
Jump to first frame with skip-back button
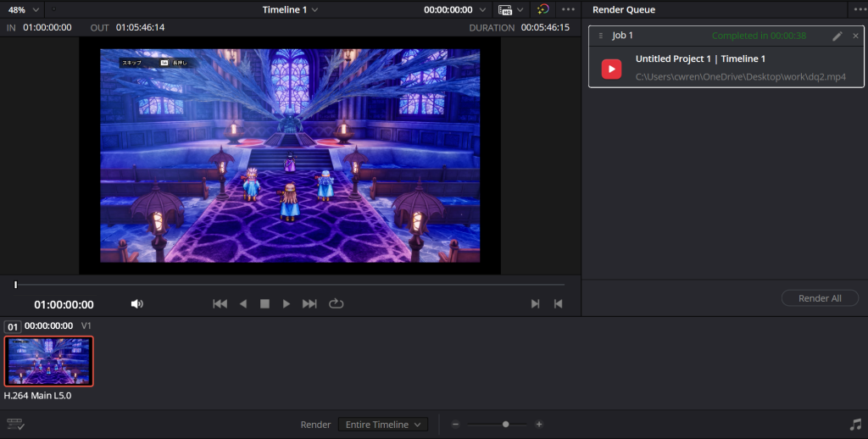click(x=220, y=304)
